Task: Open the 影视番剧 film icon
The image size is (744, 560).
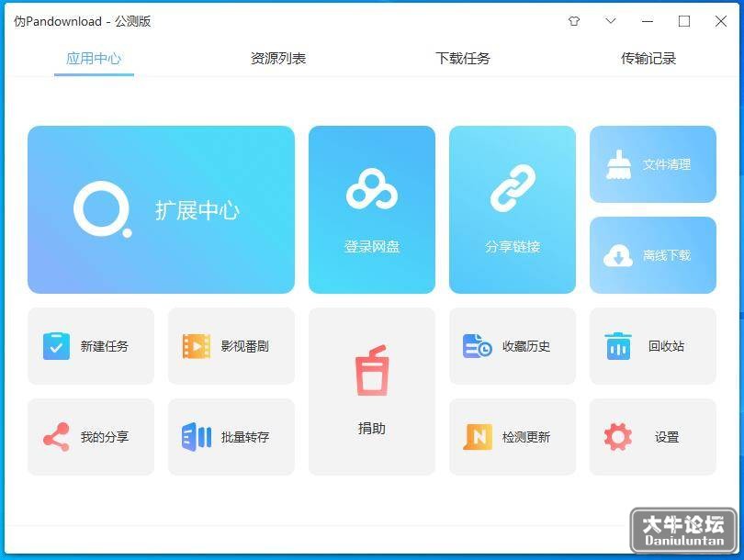Action: point(197,346)
